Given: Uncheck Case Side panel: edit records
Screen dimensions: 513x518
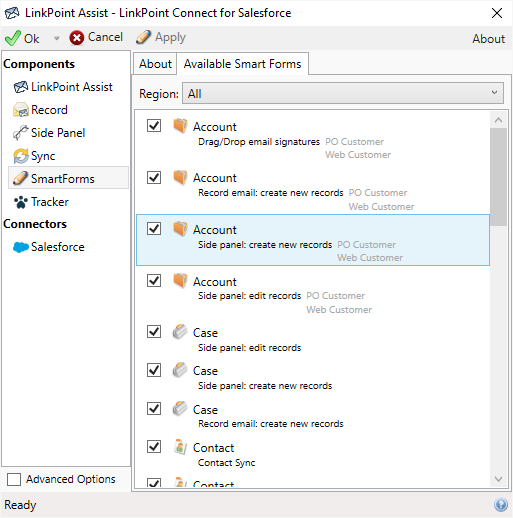Looking at the screenshot, I should (x=154, y=332).
